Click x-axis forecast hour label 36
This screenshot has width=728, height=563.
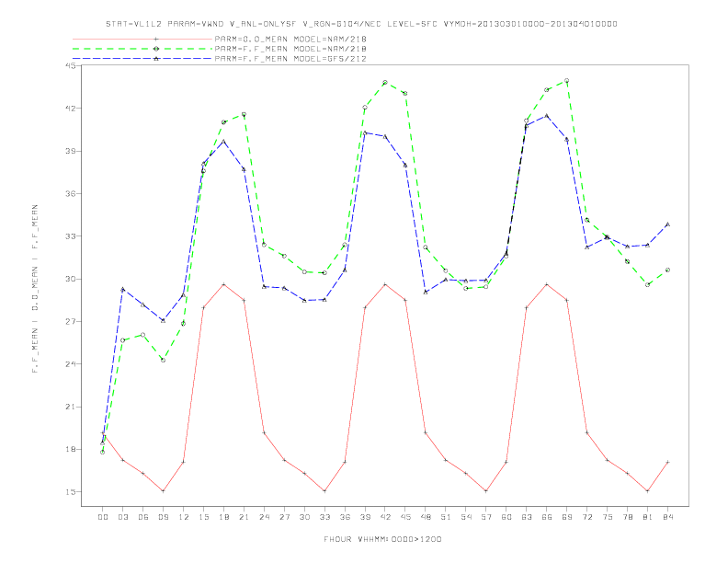pyautogui.click(x=345, y=517)
